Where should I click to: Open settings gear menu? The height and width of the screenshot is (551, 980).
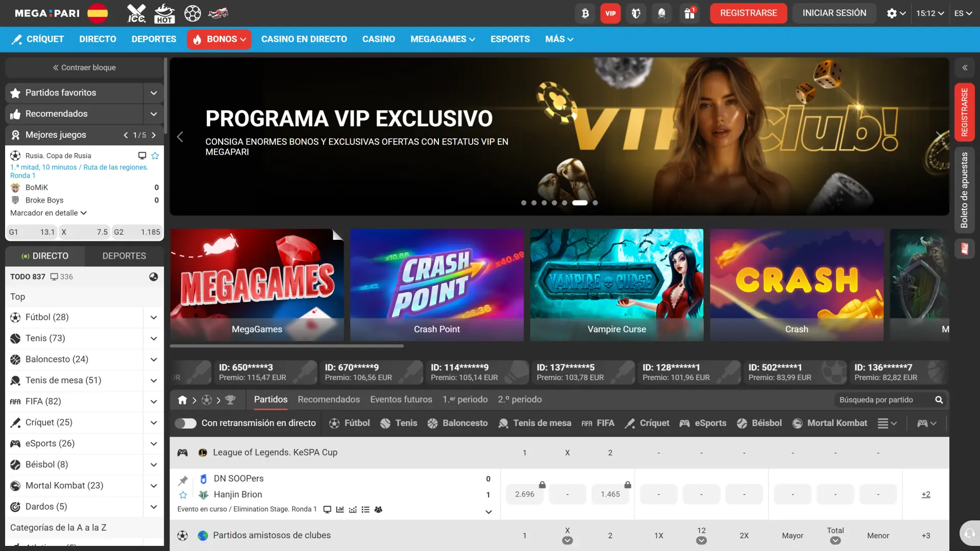(896, 13)
